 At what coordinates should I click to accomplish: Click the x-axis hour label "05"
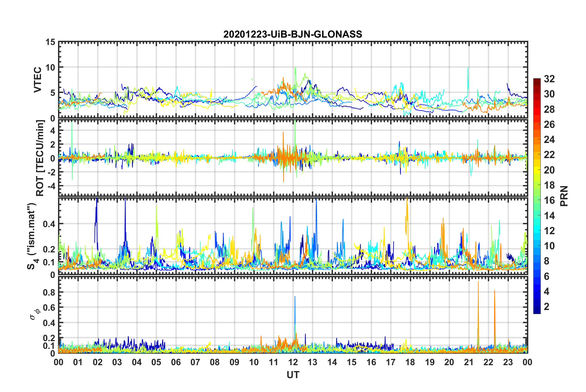click(156, 362)
